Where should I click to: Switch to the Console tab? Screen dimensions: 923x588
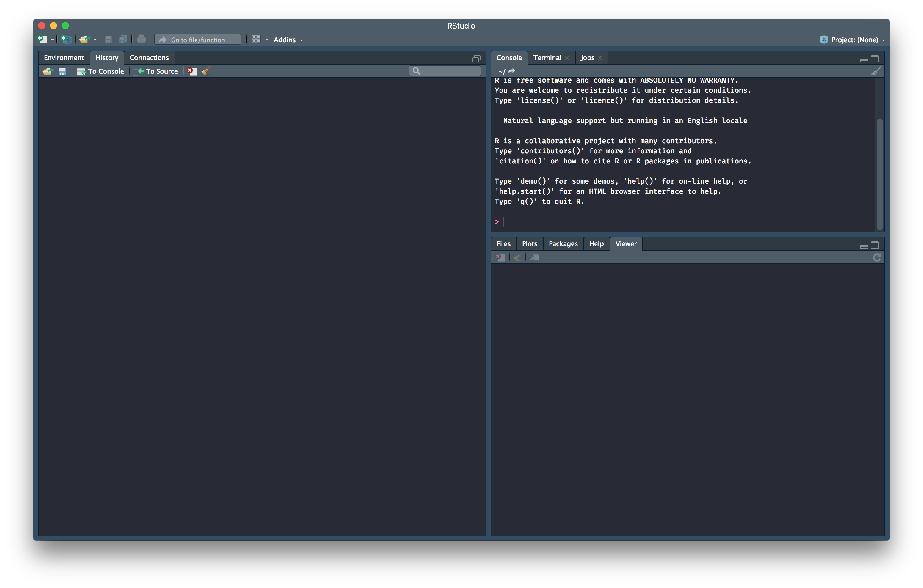(x=509, y=57)
